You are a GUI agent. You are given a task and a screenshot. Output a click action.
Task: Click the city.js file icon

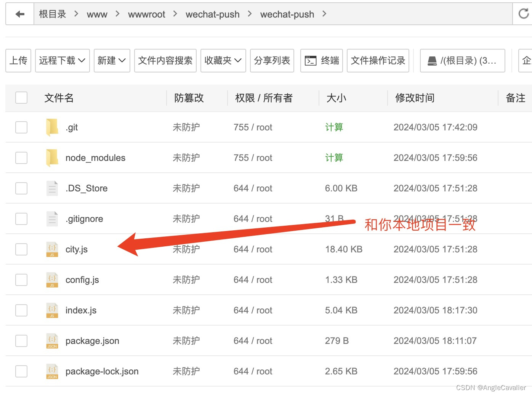[52, 249]
